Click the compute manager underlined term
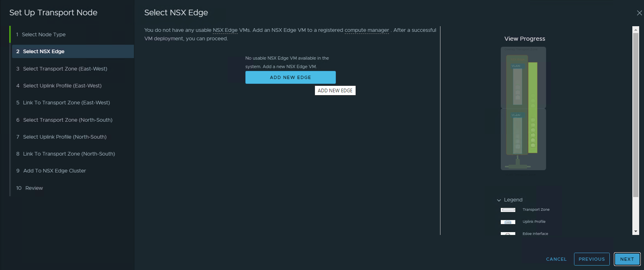 (x=367, y=30)
